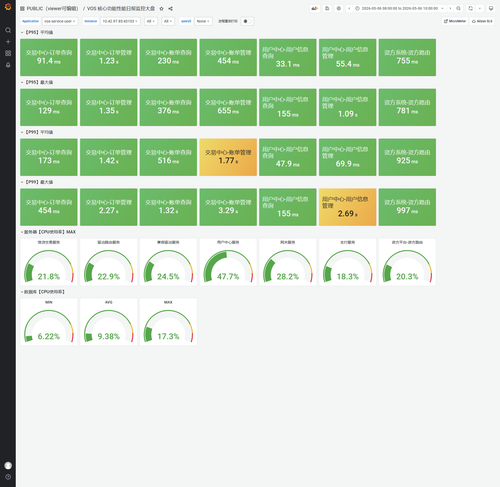Image resolution: width=500 pixels, height=487 pixels.
Task: Open the second All variable dropdown
Action: pyautogui.click(x=168, y=21)
